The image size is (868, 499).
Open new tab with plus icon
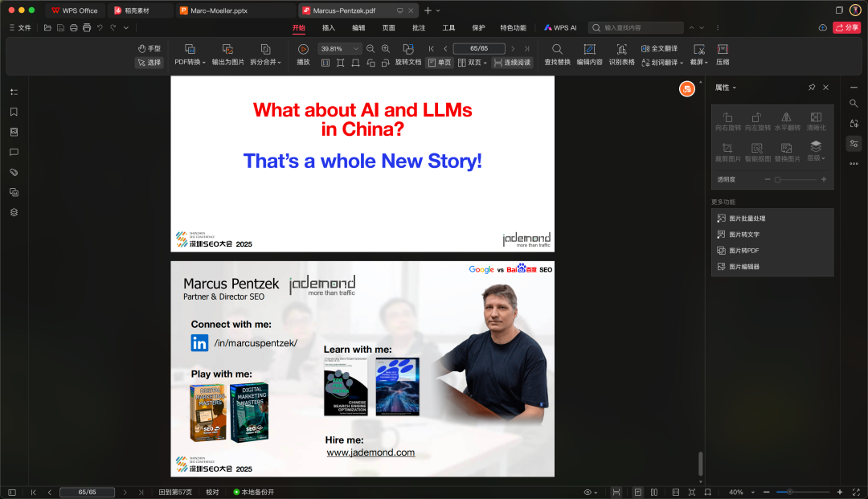[428, 10]
